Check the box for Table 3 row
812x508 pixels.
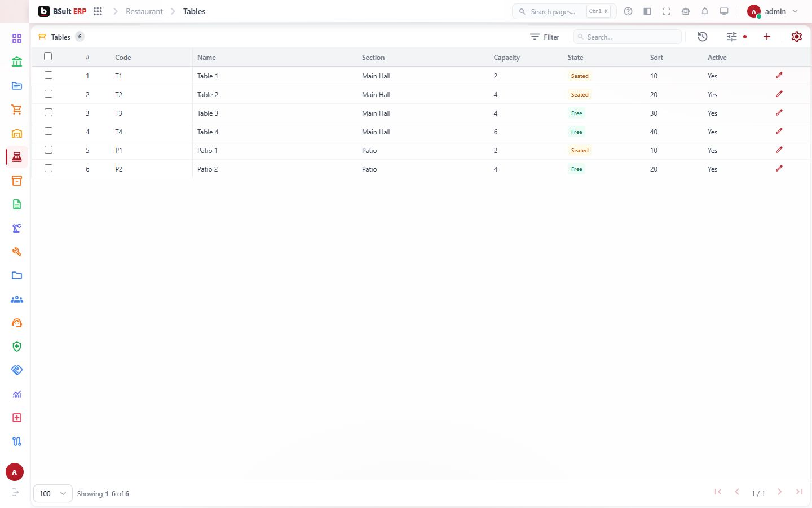(x=48, y=112)
